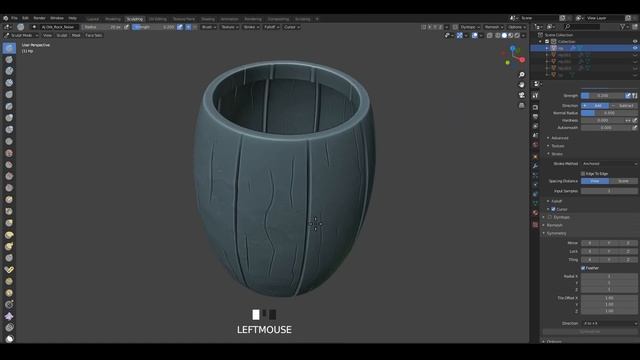Viewport: 640px width, 360px height.
Task: Select the purple Cloth sculpt brush
Action: click(9, 316)
